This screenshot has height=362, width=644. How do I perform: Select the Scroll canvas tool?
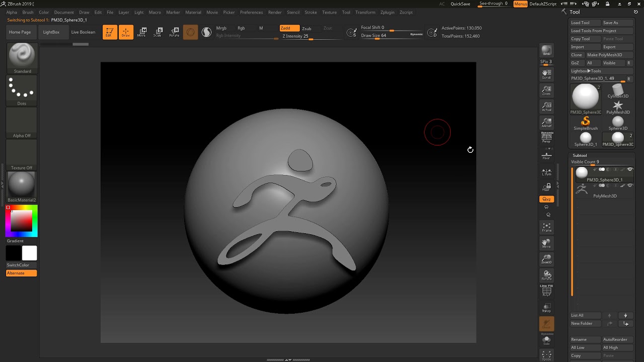tap(546, 74)
